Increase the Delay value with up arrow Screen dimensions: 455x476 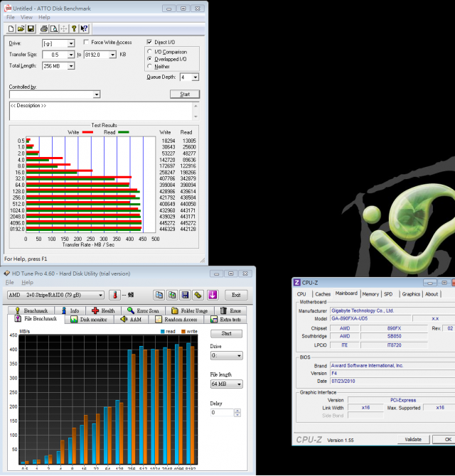point(237,411)
